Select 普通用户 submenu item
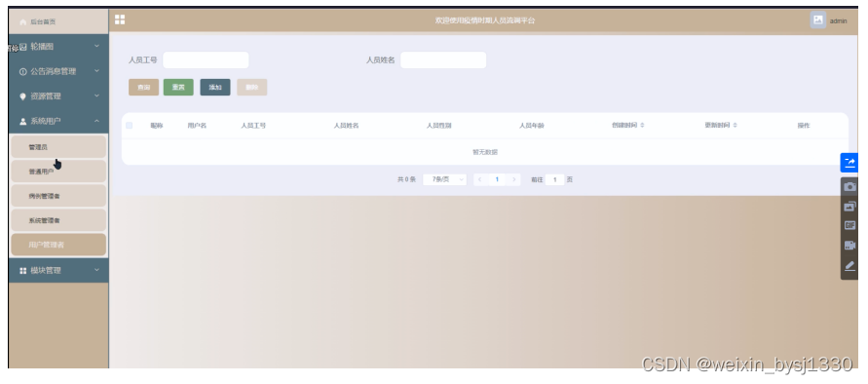Image resolution: width=868 pixels, height=384 pixels. [58, 172]
